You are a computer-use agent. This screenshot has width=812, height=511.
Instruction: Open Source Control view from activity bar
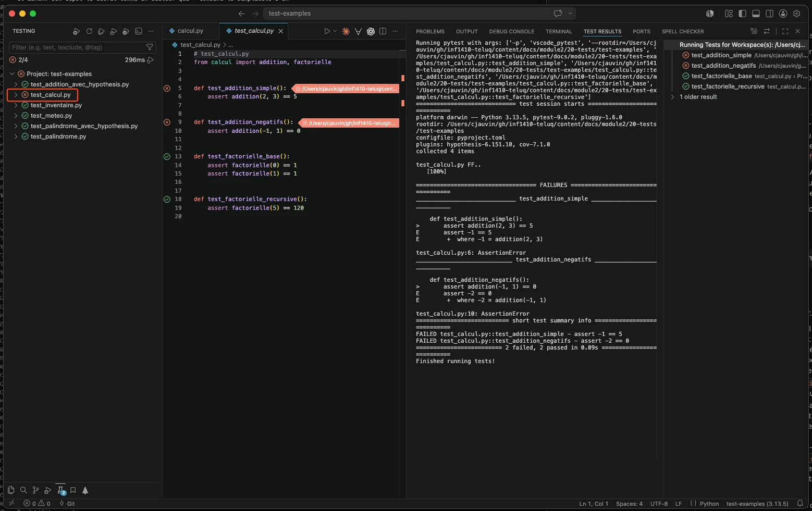(x=35, y=490)
